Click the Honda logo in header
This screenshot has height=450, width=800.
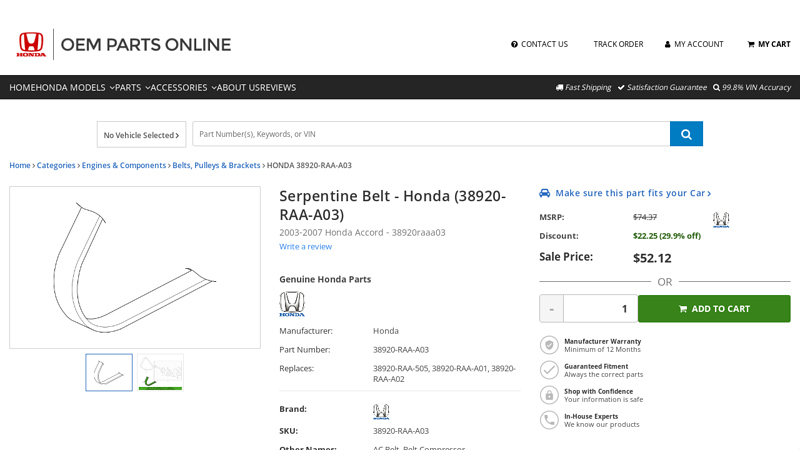click(x=31, y=44)
